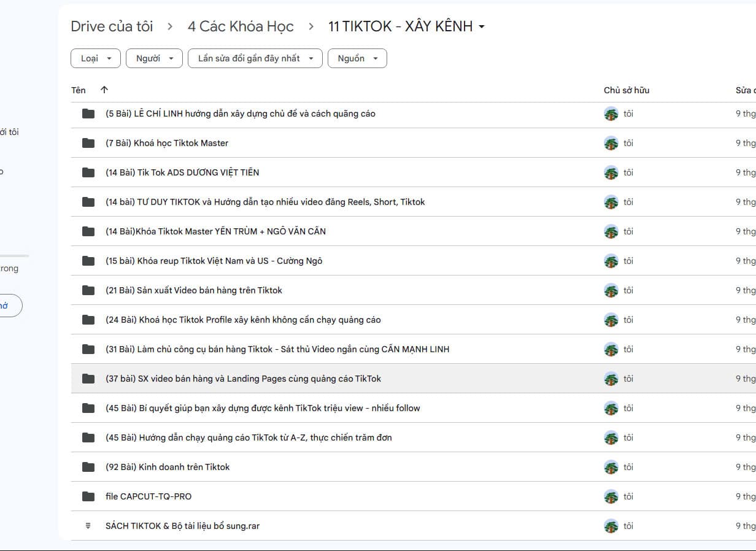Reverse sort direction using the arrow beside Tên
Viewport: 756px width, 551px height.
coord(104,90)
